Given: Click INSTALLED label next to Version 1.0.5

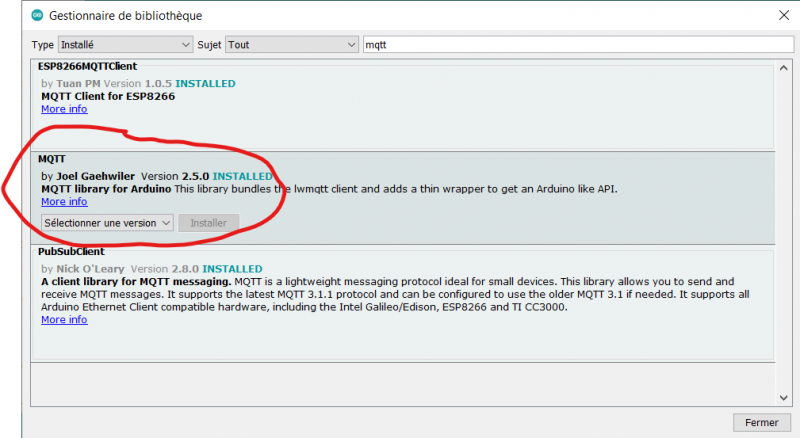Looking at the screenshot, I should click(205, 84).
